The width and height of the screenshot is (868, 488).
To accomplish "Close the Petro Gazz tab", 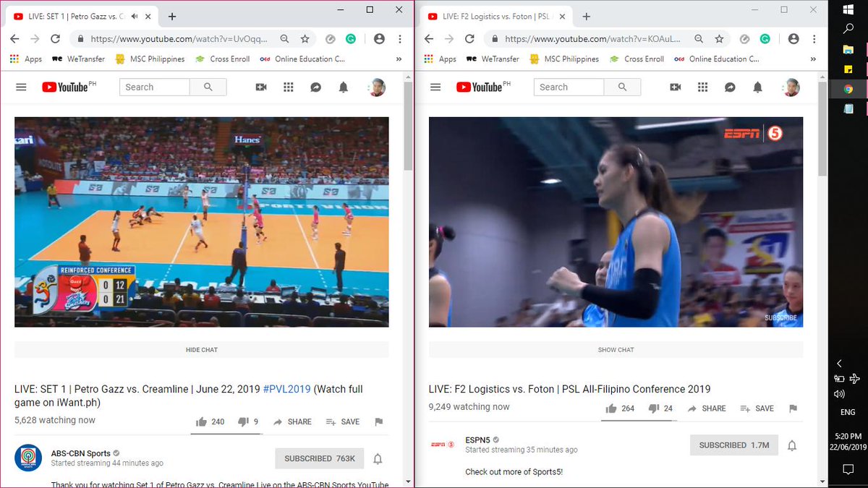I will (x=150, y=16).
